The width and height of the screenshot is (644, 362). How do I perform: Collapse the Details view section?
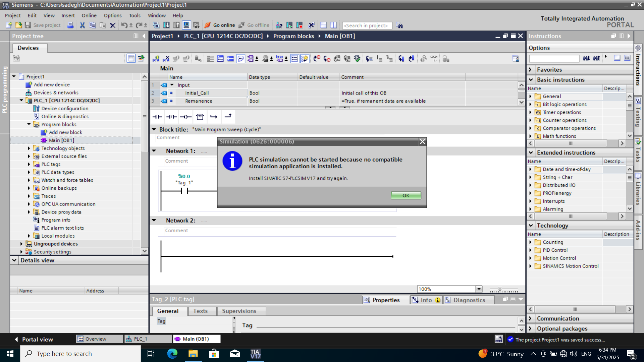pyautogui.click(x=14, y=260)
